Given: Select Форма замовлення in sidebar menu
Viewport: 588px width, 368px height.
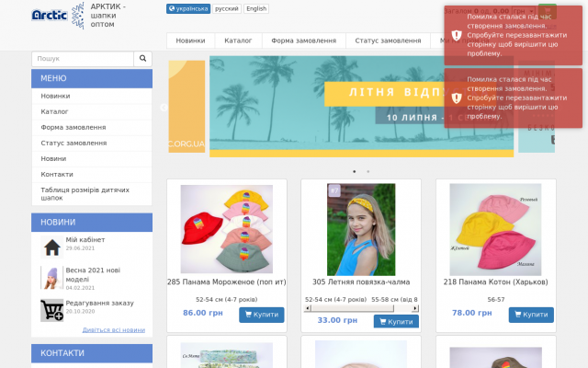Looking at the screenshot, I should point(92,128).
